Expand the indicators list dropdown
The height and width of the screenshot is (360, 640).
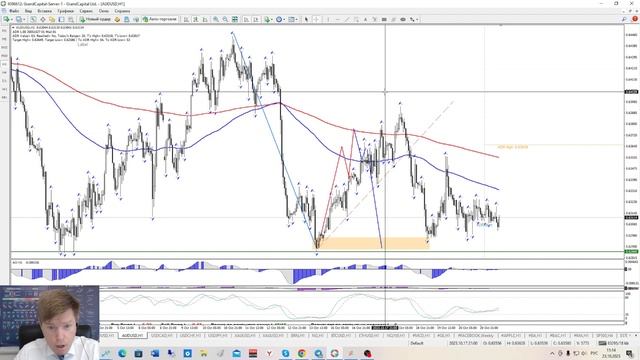pos(273,19)
